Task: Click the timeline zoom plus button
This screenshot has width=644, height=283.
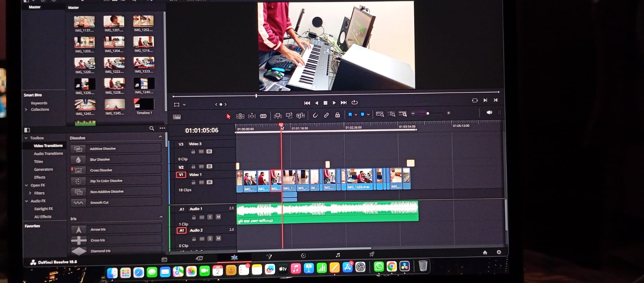Action: (x=448, y=113)
